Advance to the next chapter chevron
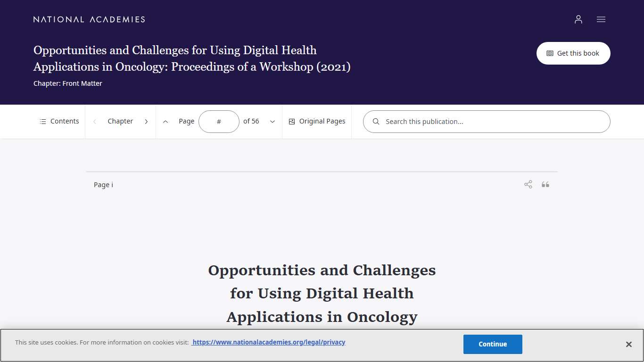This screenshot has height=362, width=644. 147,121
